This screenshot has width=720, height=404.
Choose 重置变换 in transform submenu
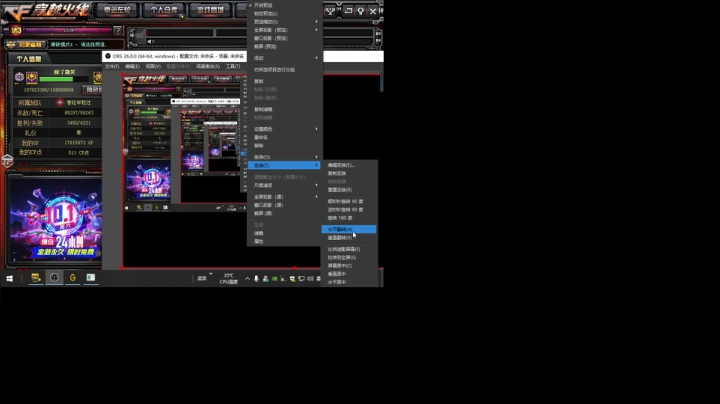pos(349,190)
